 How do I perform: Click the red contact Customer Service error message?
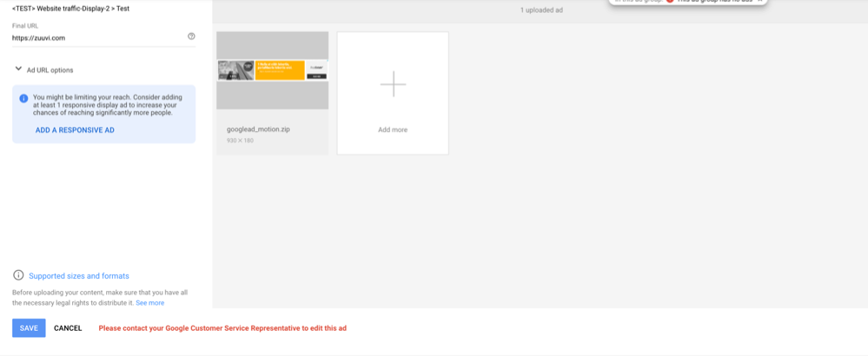(222, 328)
